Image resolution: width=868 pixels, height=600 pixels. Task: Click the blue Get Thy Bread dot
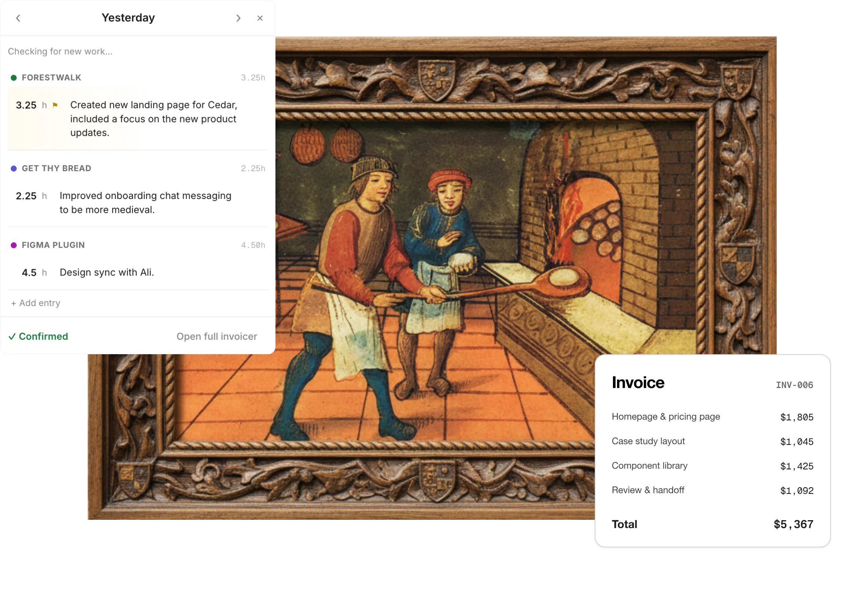pyautogui.click(x=13, y=169)
